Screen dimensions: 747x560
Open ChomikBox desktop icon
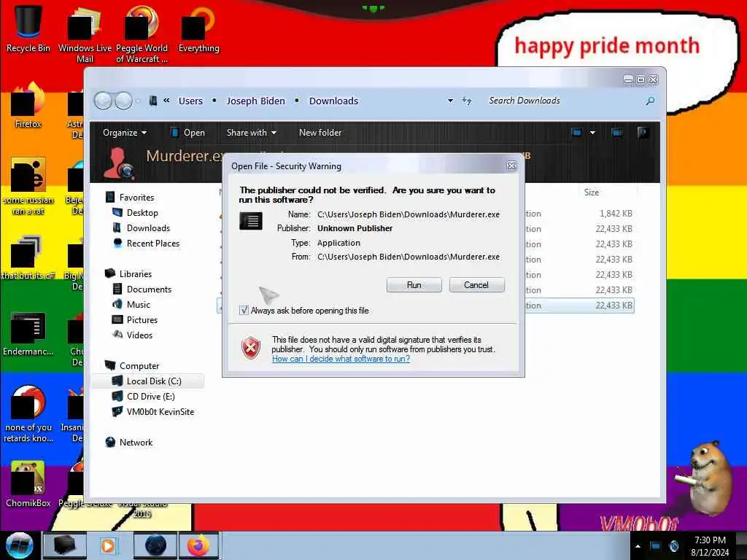point(28,484)
